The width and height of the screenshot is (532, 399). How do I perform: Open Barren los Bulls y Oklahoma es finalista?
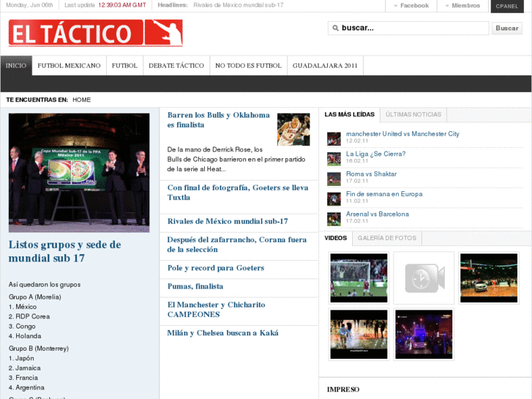coord(219,120)
